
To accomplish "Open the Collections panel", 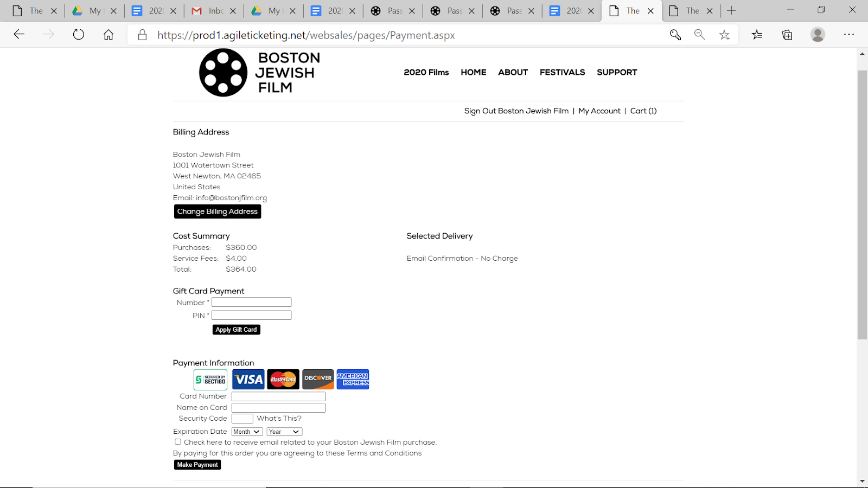I will [x=787, y=35].
